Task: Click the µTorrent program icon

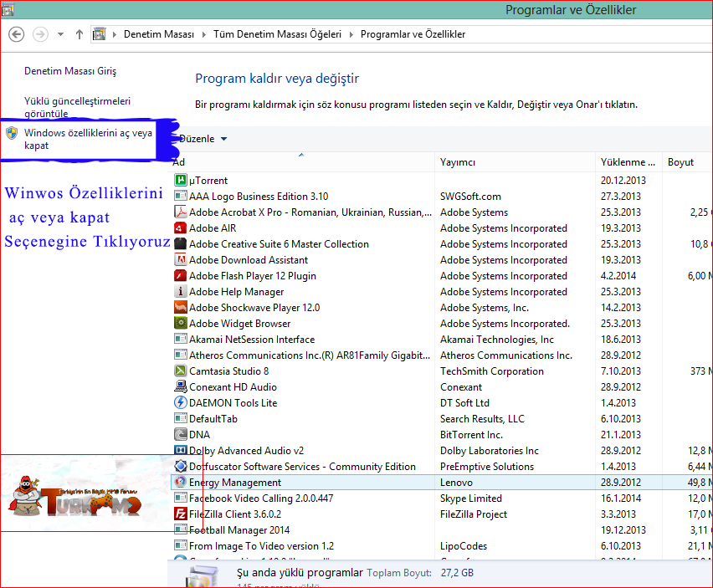Action: coord(181,180)
